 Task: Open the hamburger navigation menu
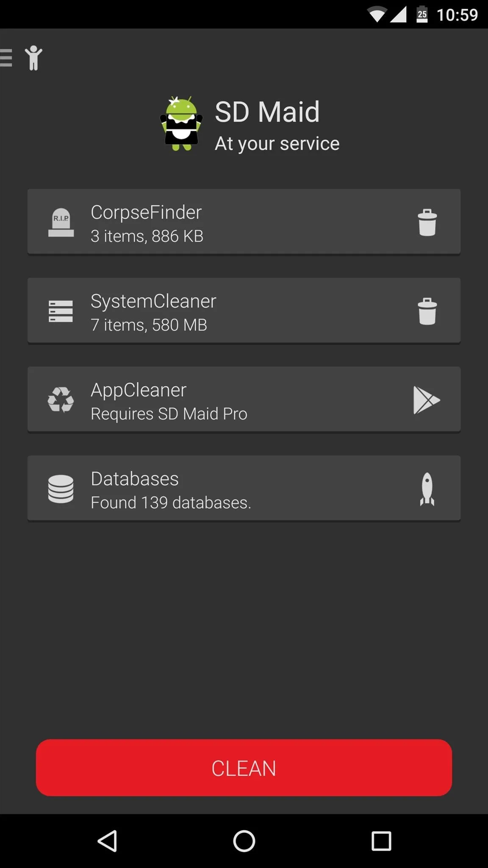(x=6, y=58)
